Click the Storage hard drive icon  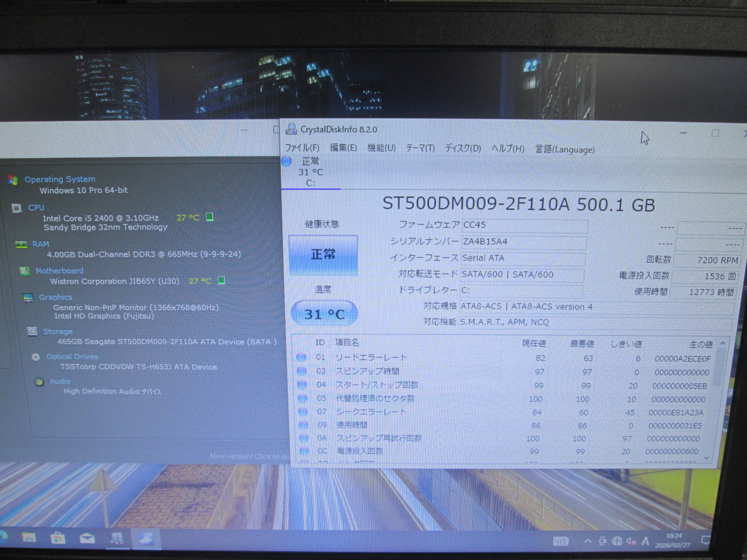[32, 331]
